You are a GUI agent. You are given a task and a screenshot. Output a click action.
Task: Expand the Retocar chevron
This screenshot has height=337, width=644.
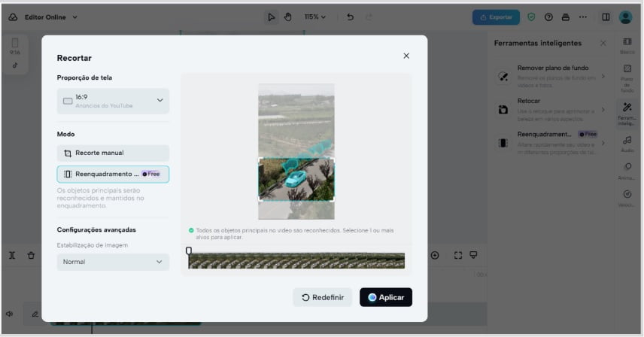pyautogui.click(x=603, y=110)
